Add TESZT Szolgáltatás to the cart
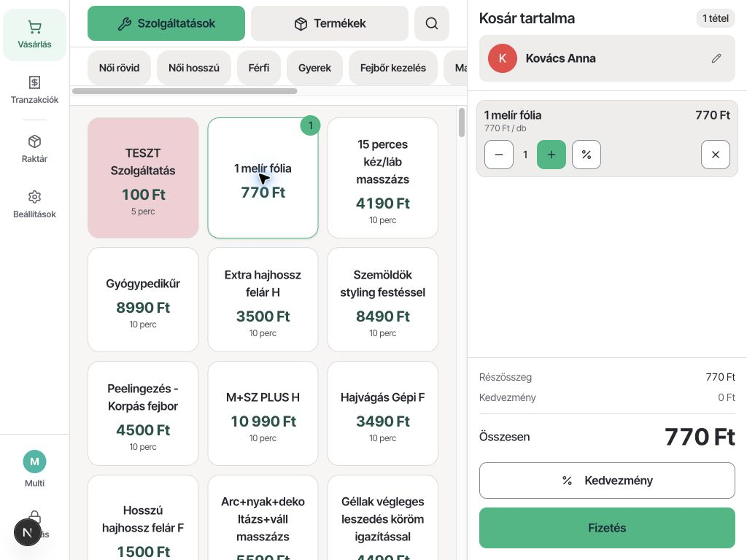The width and height of the screenshot is (747, 560). point(143,178)
